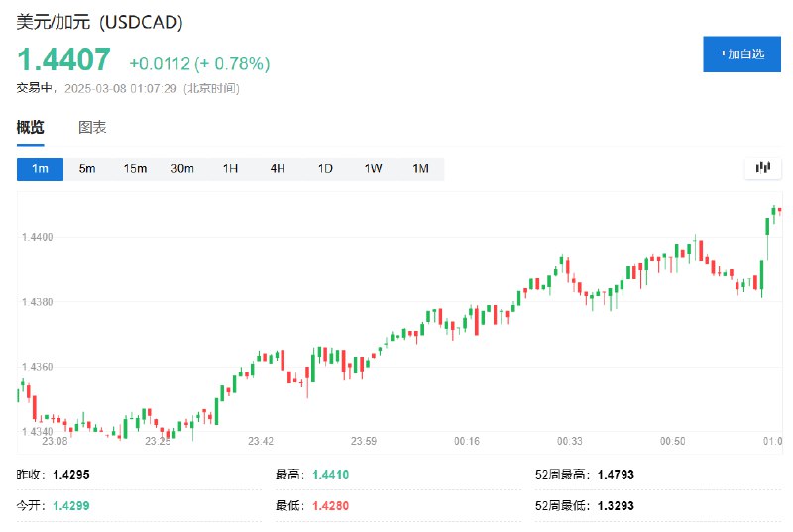The height and width of the screenshot is (532, 793).
Task: Click the 1.4400 price axis label
Action: click(37, 237)
